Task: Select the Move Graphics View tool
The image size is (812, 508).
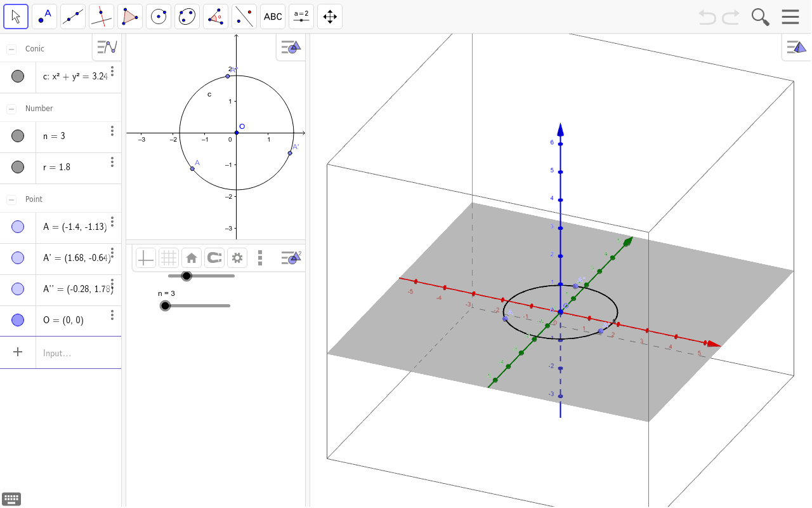Action: [x=330, y=17]
